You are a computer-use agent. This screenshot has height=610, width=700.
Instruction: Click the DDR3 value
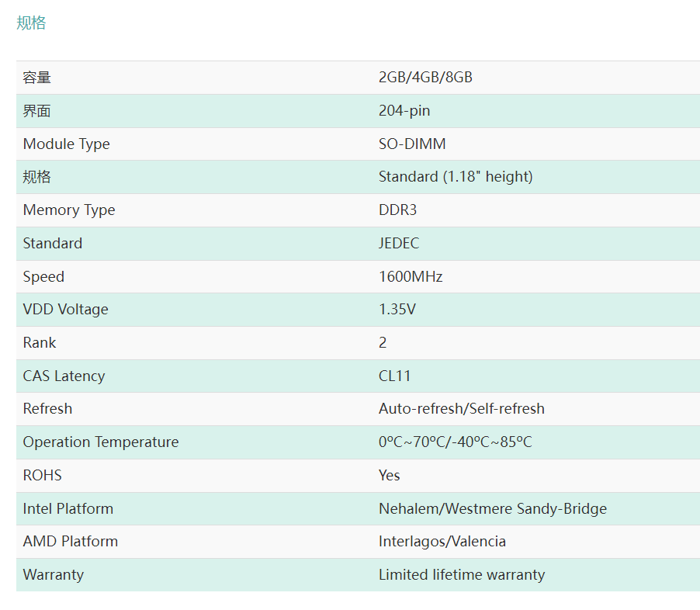[x=398, y=210]
